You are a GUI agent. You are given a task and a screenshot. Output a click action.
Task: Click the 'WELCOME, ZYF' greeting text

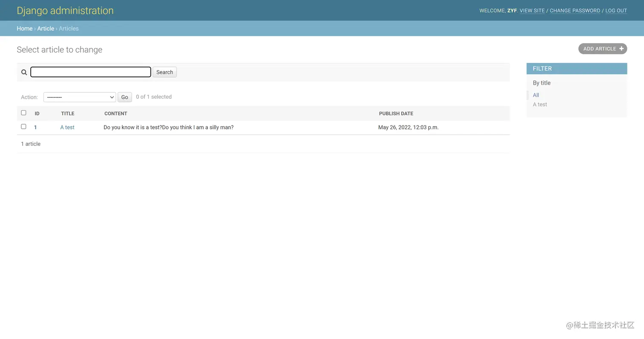coord(498,11)
